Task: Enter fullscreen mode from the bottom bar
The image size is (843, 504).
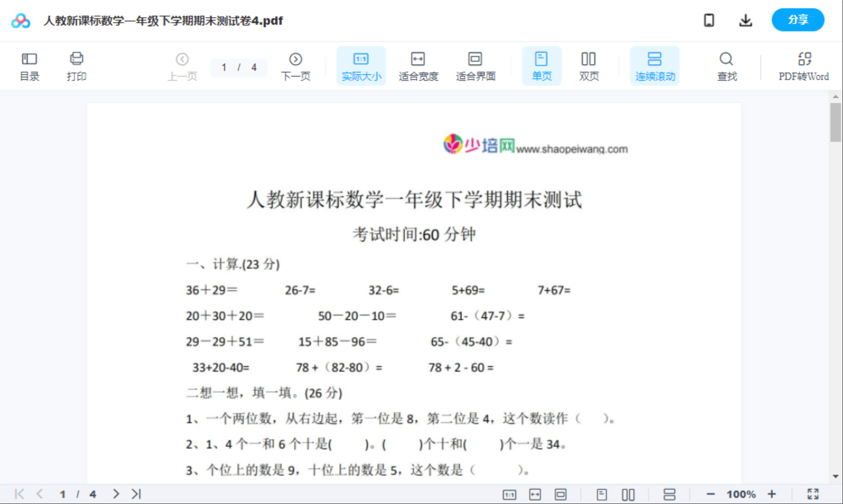Action: pos(814,494)
